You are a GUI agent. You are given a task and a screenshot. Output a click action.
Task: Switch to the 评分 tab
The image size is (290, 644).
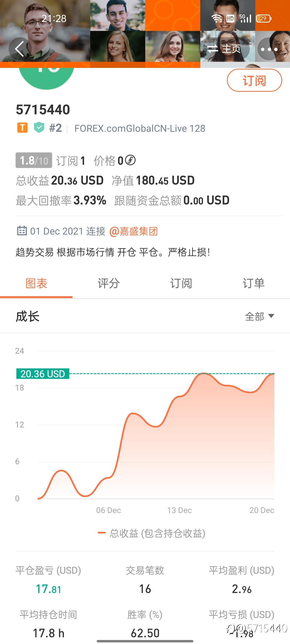click(x=109, y=283)
